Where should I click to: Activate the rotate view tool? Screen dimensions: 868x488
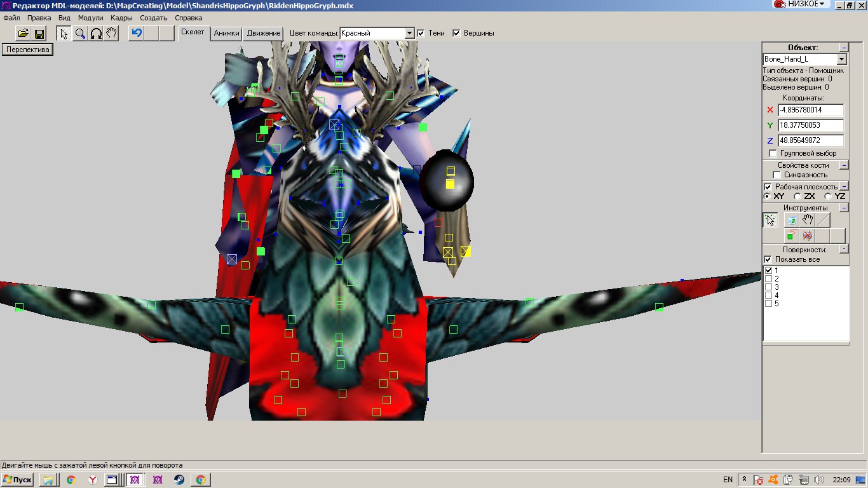coord(96,34)
